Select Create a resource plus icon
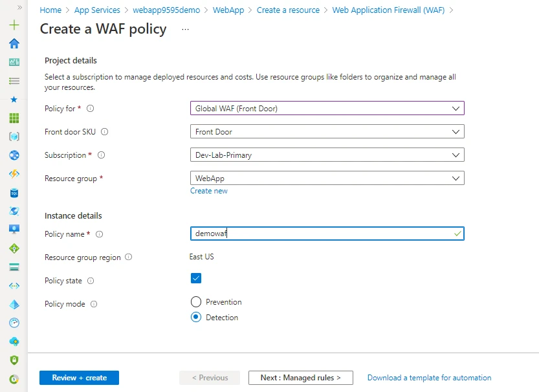Viewport: 539px width, 392px height. 14,25
